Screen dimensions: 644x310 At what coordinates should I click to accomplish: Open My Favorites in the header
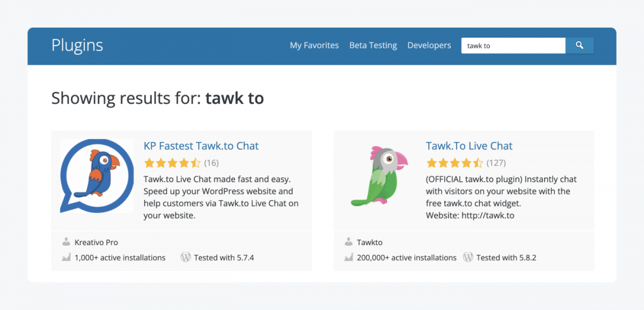[x=314, y=46]
